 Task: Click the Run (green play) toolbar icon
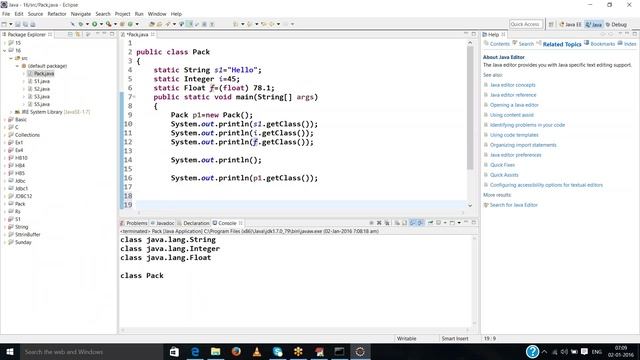pyautogui.click(x=94, y=24)
